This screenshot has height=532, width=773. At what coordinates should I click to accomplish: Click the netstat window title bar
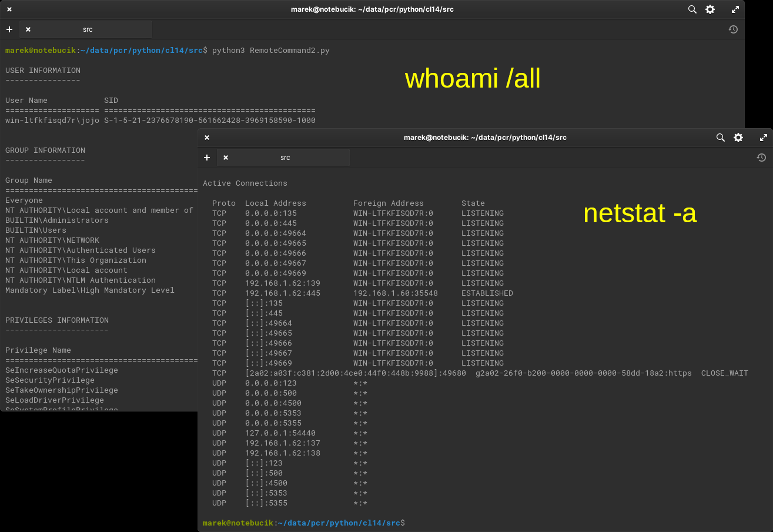pyautogui.click(x=484, y=138)
